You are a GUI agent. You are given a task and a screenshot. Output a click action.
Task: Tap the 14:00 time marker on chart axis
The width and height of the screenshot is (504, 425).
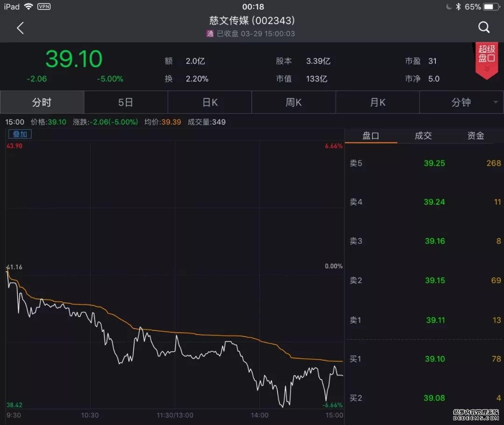pyautogui.click(x=259, y=415)
